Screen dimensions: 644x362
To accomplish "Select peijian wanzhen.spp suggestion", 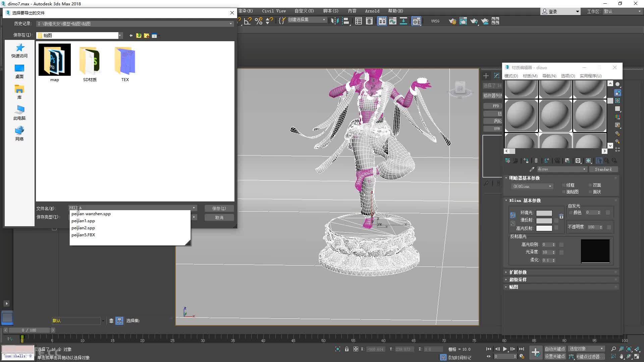I will click(x=91, y=214).
